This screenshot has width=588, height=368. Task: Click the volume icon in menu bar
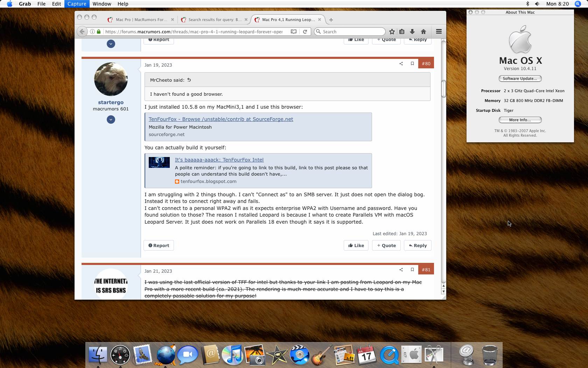click(x=537, y=4)
